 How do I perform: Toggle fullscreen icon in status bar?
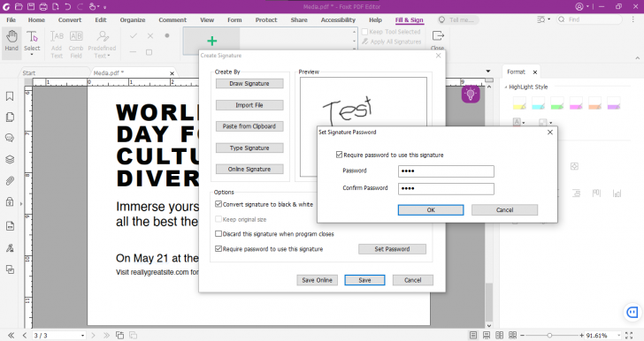629,335
